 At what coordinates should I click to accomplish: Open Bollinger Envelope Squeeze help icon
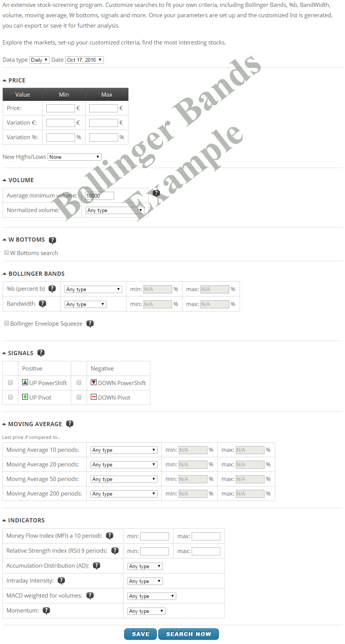[x=90, y=324]
